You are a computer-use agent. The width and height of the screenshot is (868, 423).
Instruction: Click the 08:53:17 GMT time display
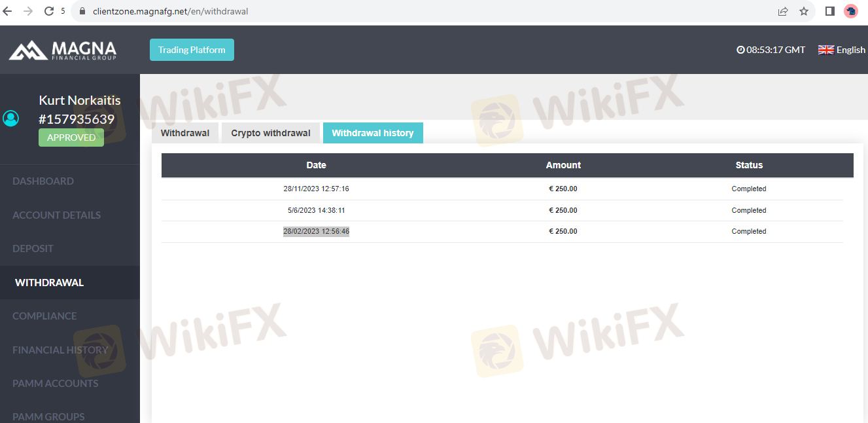click(776, 50)
